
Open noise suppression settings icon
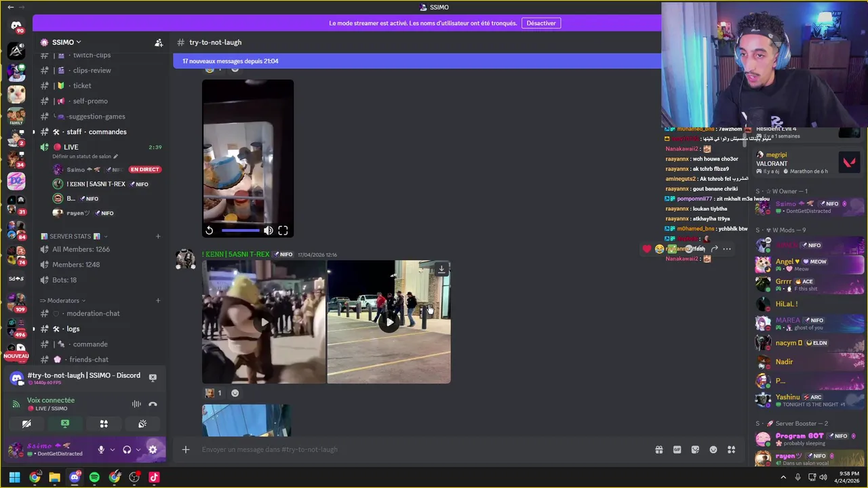[x=136, y=404]
